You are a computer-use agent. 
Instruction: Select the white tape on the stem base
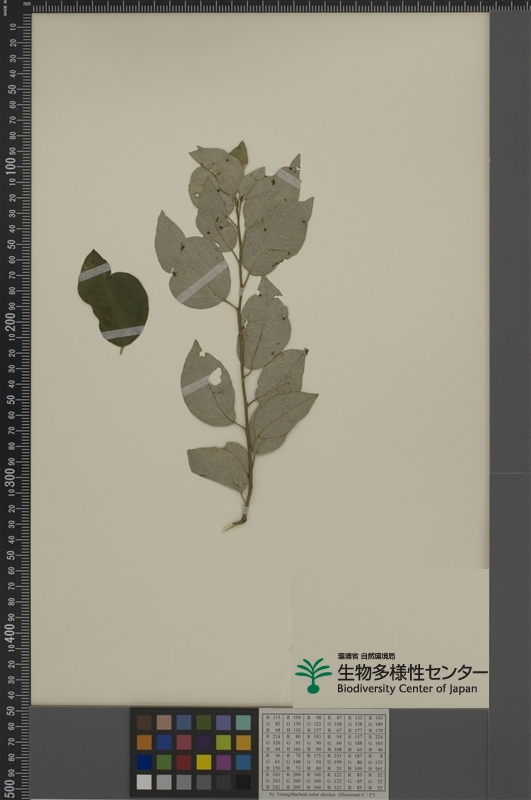pyautogui.click(x=245, y=511)
